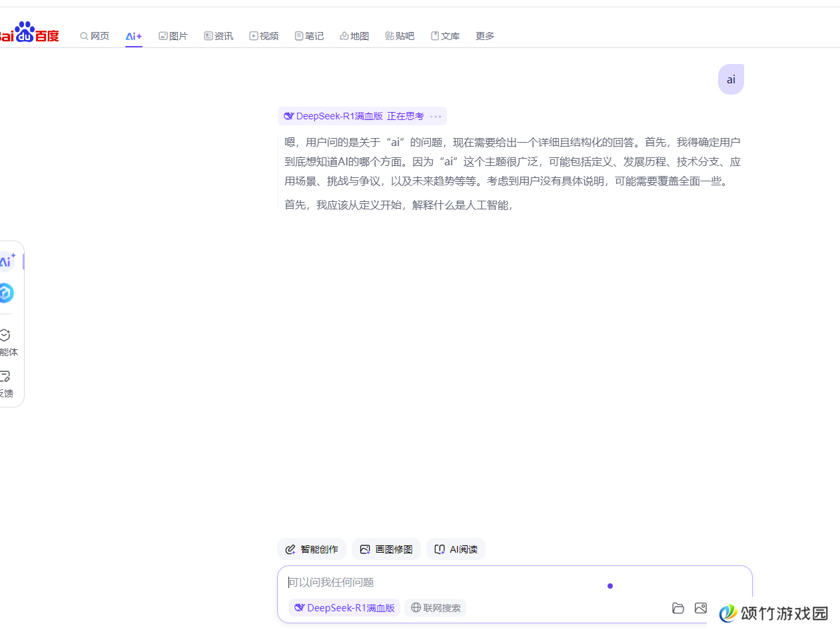The width and height of the screenshot is (840, 630).
Task: Toggle the DeepSeek-R1满血版 model chip
Action: point(344,607)
